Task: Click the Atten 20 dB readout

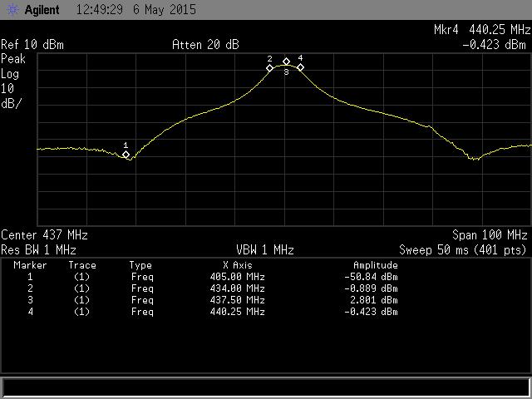Action: tap(204, 44)
